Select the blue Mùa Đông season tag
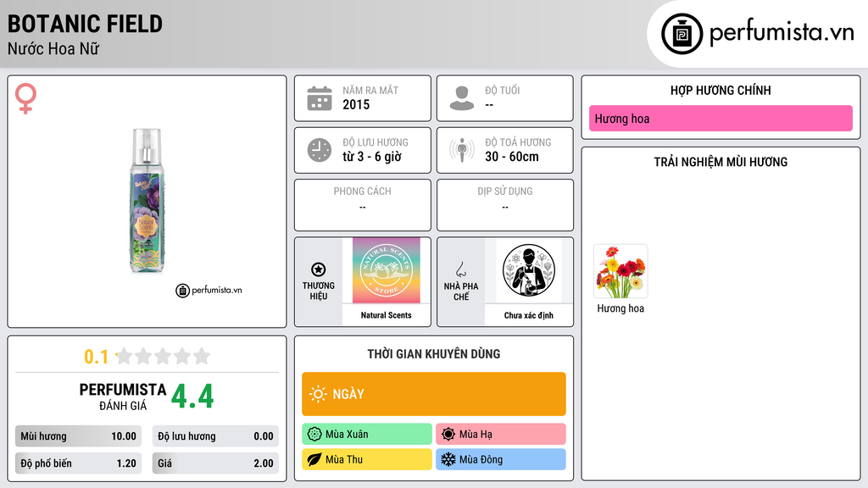Screen dimensions: 868x488 click(501, 459)
